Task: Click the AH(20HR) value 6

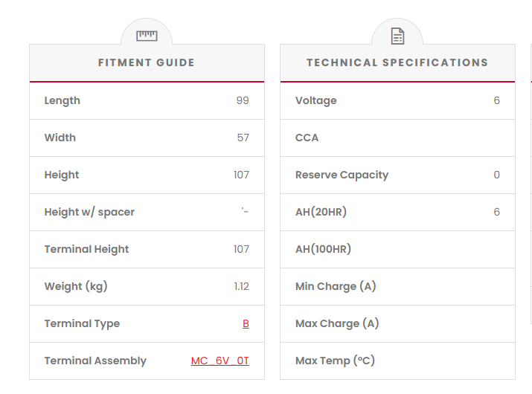Action: [x=496, y=212]
